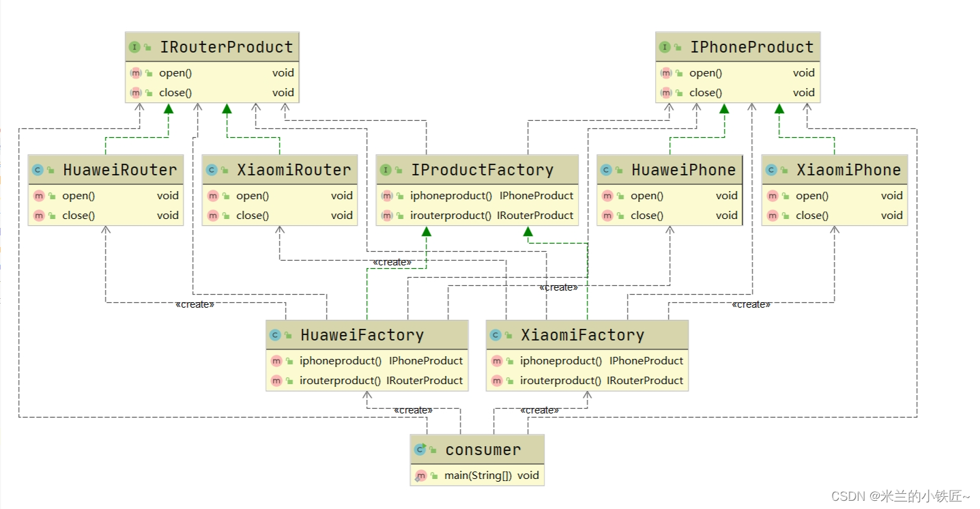Click method icon beside XiaomiFactory irouterproduct()
980x509 pixels.
coord(497,381)
